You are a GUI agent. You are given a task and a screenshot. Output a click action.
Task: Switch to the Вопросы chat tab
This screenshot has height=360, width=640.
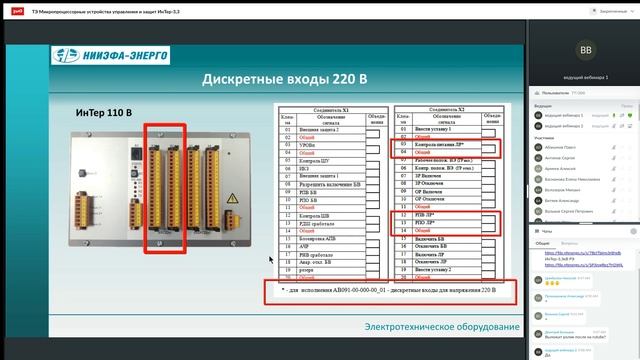click(569, 243)
